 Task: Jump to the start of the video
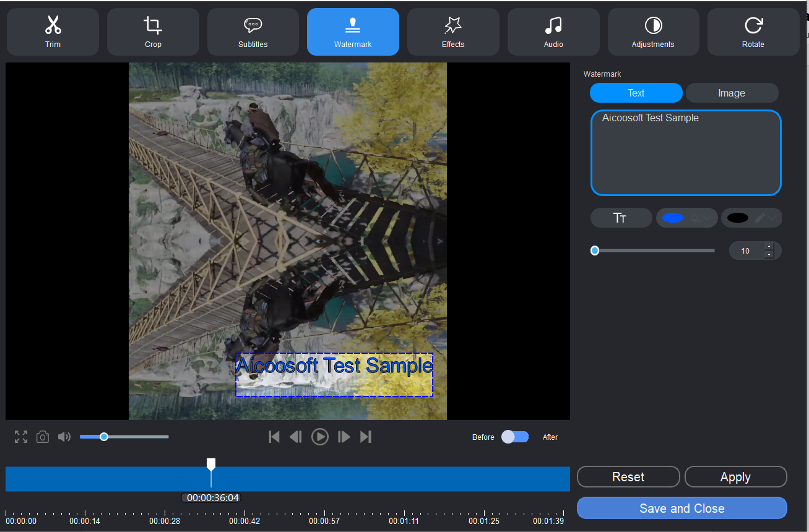[x=274, y=437]
